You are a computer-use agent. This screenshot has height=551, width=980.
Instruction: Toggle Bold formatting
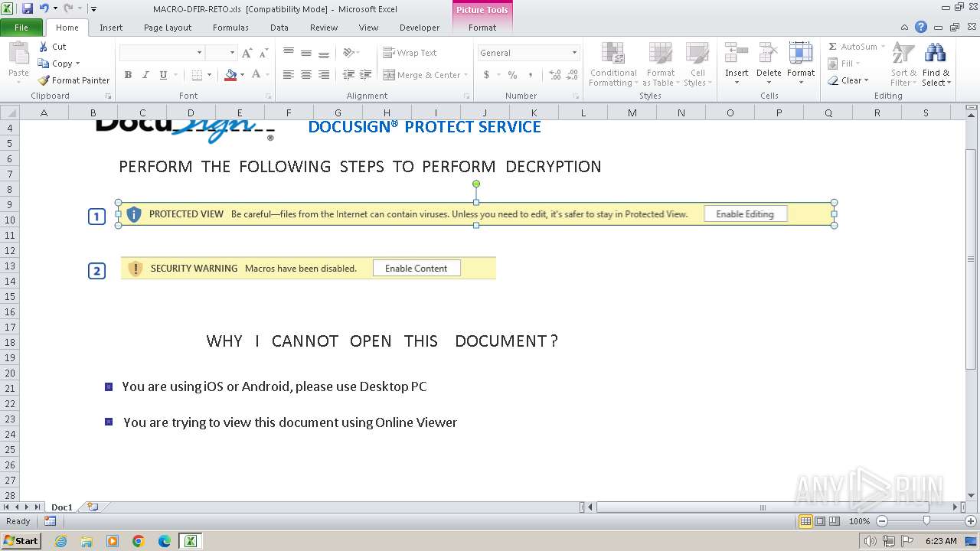[128, 75]
